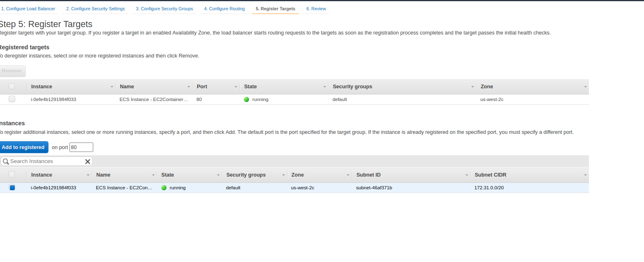Open Port column dropdown arrow in registered targets

tap(236, 87)
